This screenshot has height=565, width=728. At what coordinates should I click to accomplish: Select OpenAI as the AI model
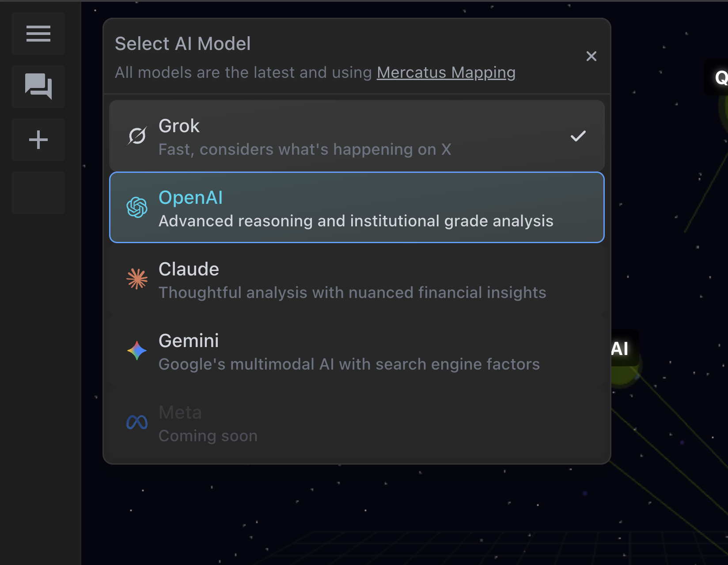[x=357, y=207]
